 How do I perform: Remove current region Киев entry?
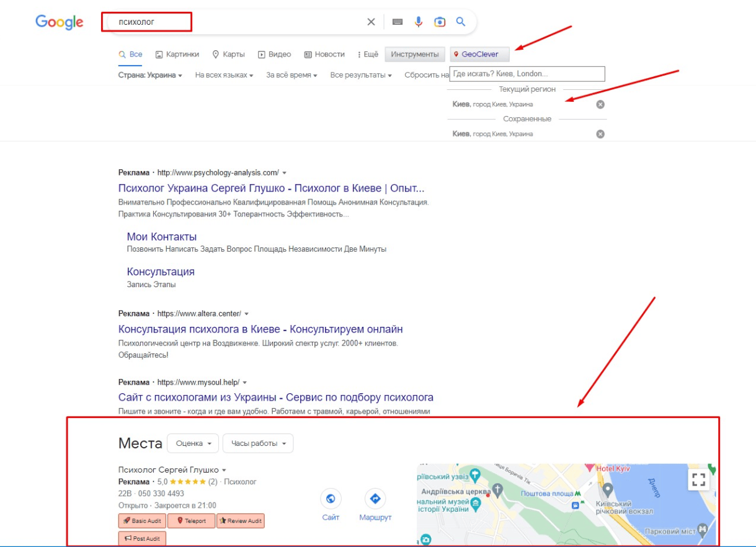coord(600,104)
